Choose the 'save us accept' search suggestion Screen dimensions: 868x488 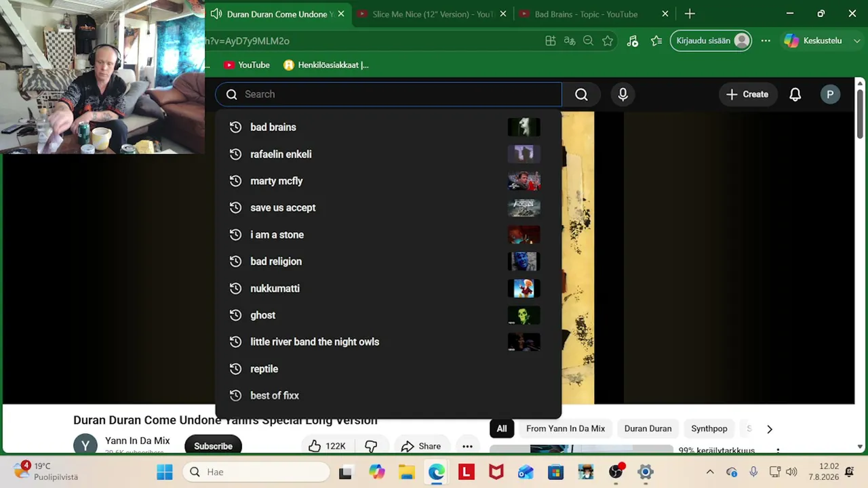[388, 207]
